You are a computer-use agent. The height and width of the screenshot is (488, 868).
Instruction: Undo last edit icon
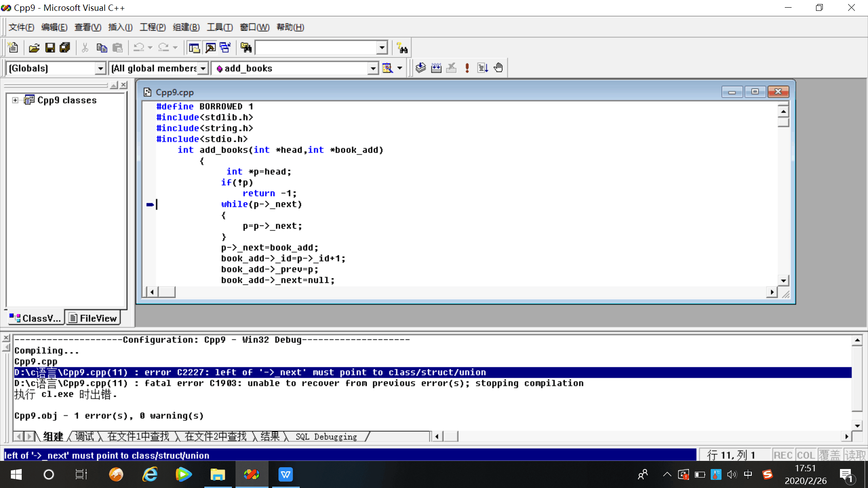(x=139, y=47)
